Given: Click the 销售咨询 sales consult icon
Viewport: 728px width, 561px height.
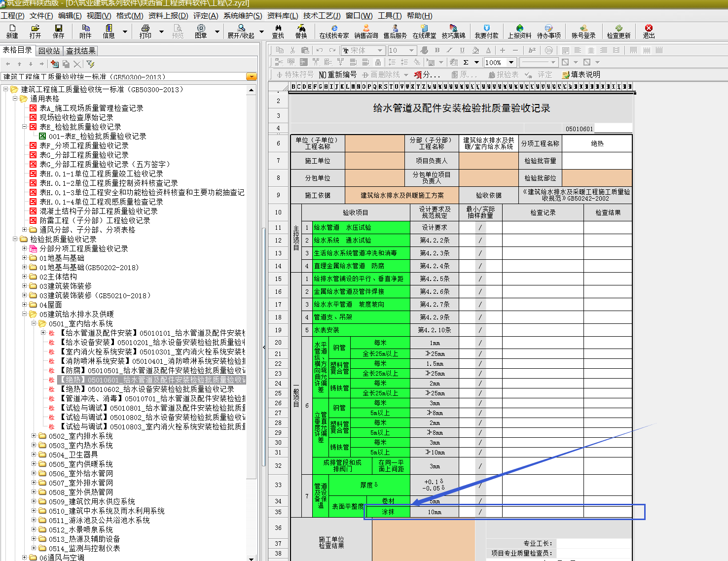Looking at the screenshot, I should point(366,31).
